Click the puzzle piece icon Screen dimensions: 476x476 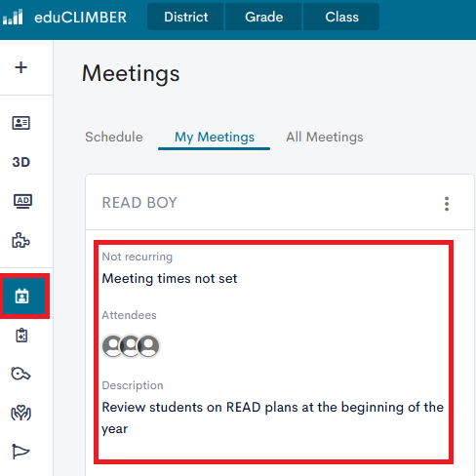pos(20,240)
